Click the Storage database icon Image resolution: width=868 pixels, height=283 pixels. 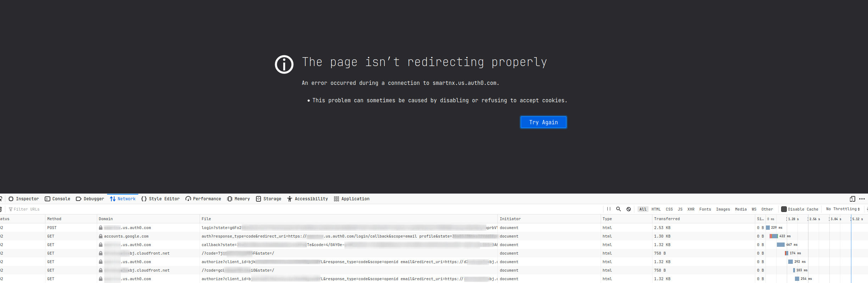(x=258, y=199)
